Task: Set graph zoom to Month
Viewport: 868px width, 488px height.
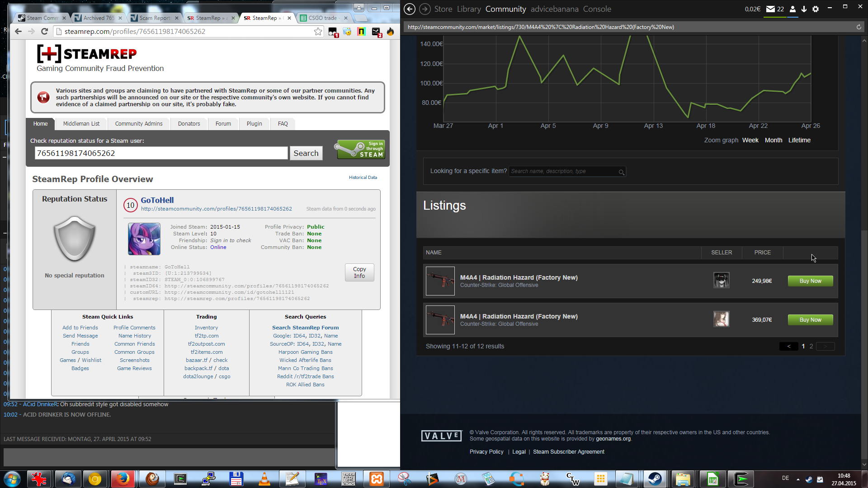Action: point(773,140)
